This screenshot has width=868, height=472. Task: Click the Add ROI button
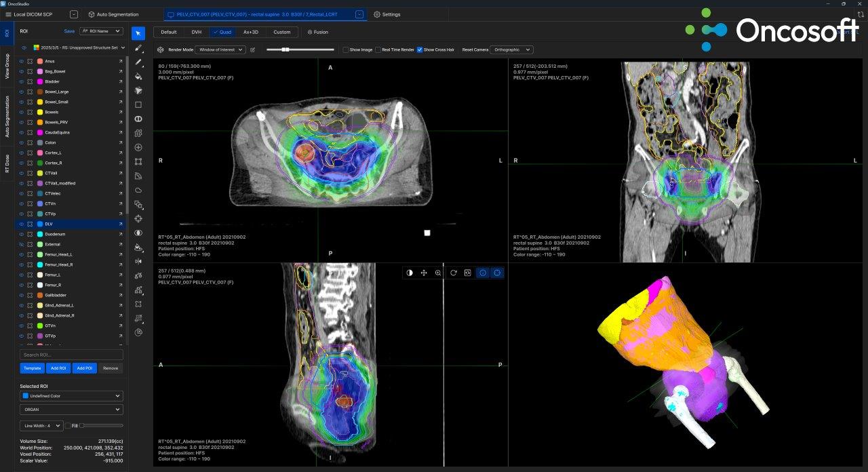click(x=58, y=368)
